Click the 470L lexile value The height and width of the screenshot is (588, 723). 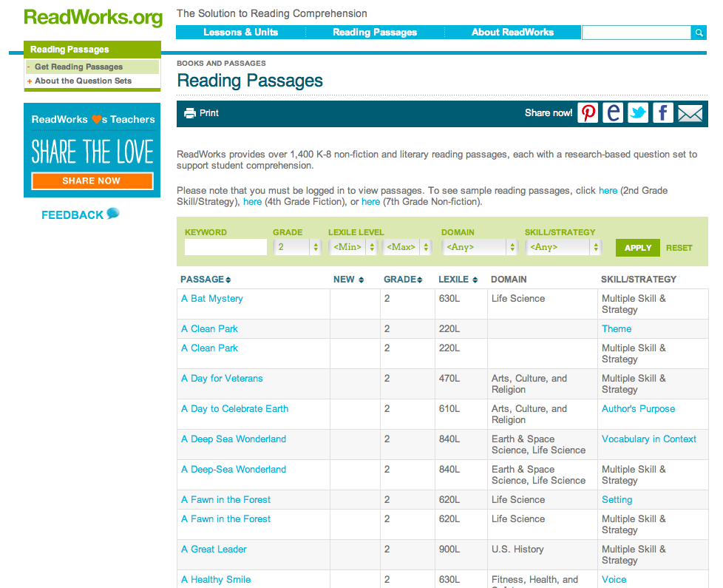(449, 378)
